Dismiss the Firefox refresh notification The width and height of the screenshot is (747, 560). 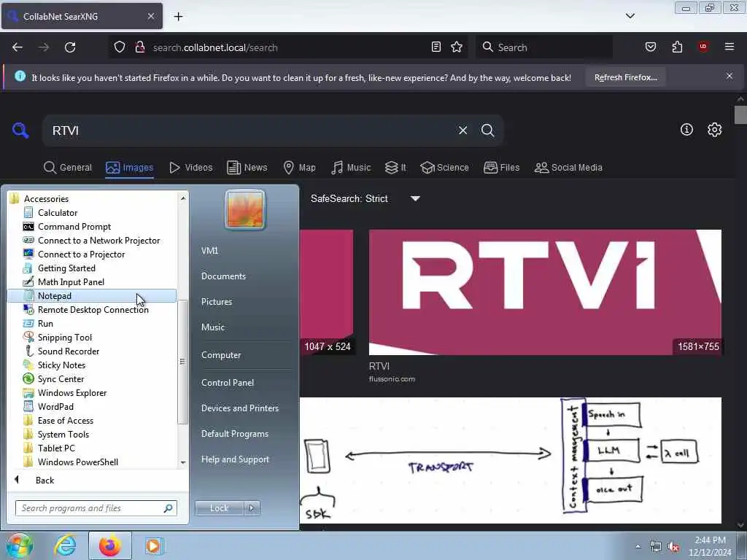click(x=729, y=76)
